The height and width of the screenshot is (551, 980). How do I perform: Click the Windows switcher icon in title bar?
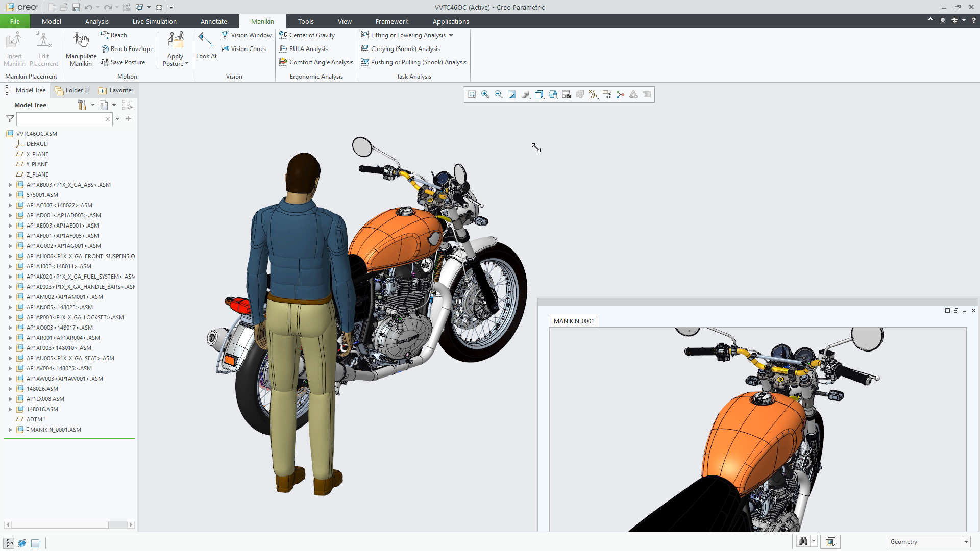click(139, 7)
